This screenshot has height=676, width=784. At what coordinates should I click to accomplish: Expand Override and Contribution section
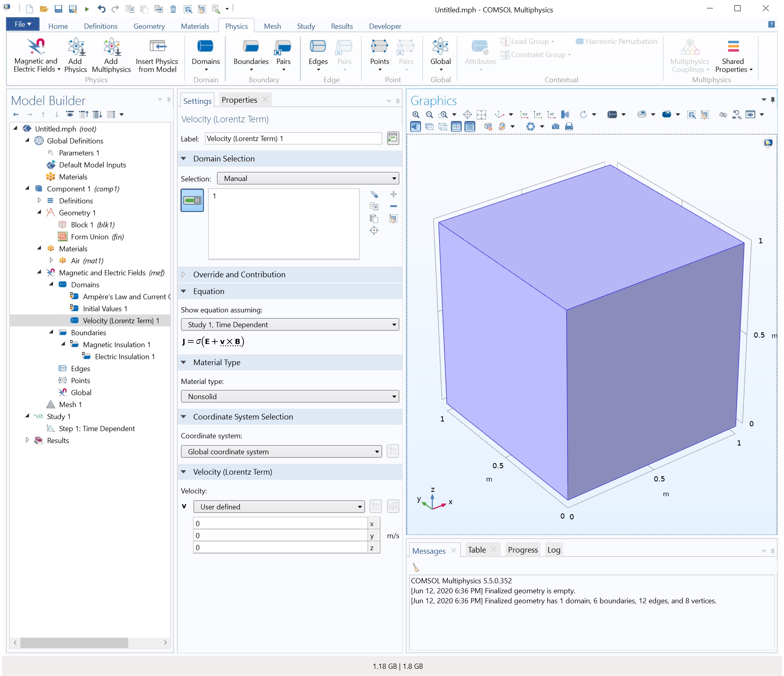coord(239,274)
